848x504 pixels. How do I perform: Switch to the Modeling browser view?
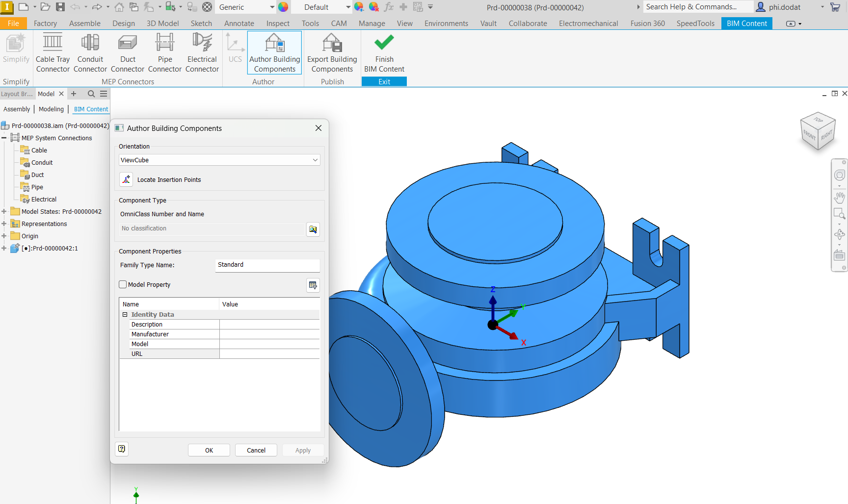click(51, 109)
